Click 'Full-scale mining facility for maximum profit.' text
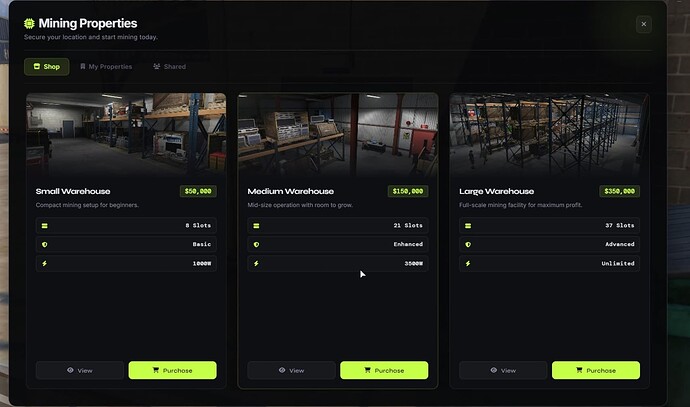This screenshot has height=407, width=690. pos(521,205)
